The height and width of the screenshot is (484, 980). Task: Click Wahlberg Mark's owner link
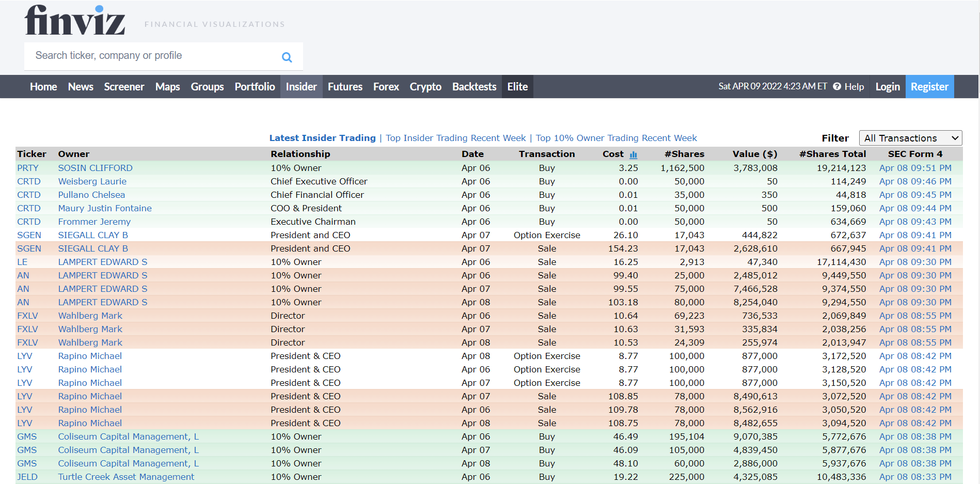coord(90,316)
